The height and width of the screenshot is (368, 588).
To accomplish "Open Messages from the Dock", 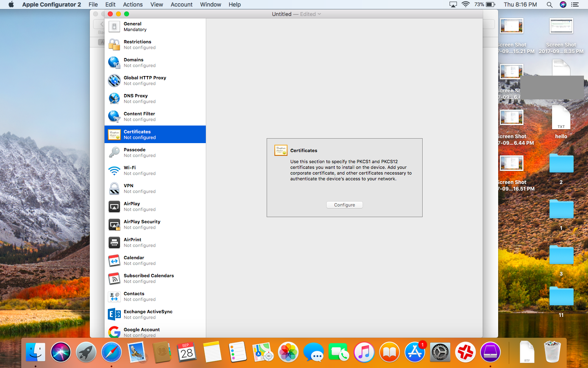I will tap(314, 352).
